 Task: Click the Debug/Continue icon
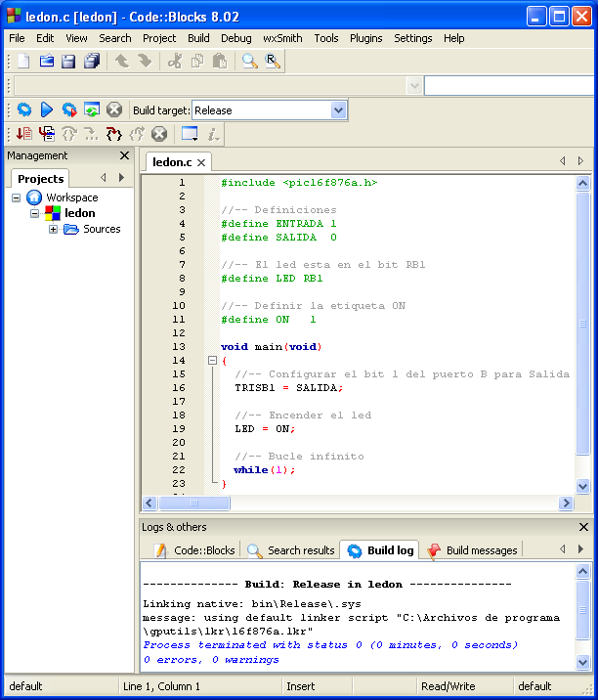pos(24,134)
